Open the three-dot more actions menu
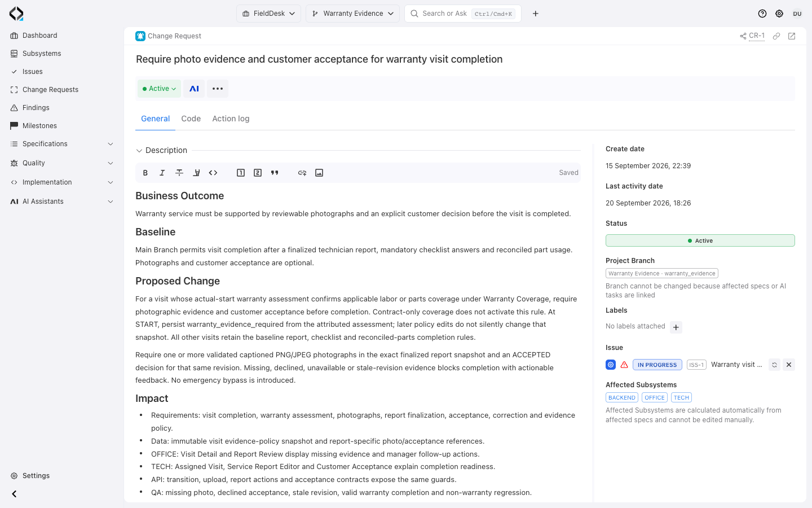 tap(218, 89)
